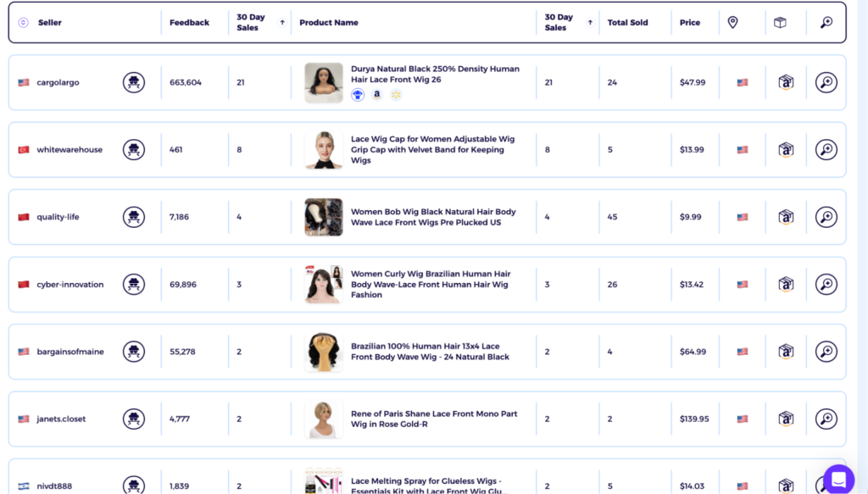Click Brazilian Body Wave Wig thumbnail
This screenshot has height=494, width=868.
pyautogui.click(x=324, y=352)
